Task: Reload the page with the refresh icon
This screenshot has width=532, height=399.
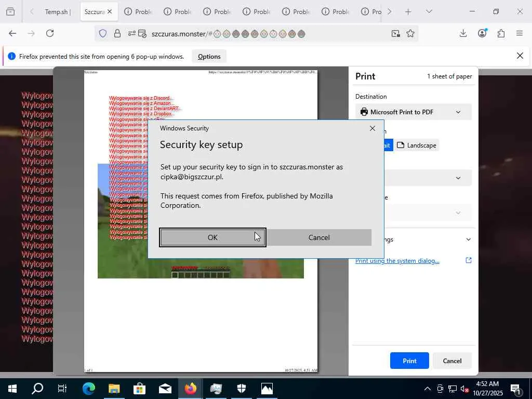Action: (50, 33)
